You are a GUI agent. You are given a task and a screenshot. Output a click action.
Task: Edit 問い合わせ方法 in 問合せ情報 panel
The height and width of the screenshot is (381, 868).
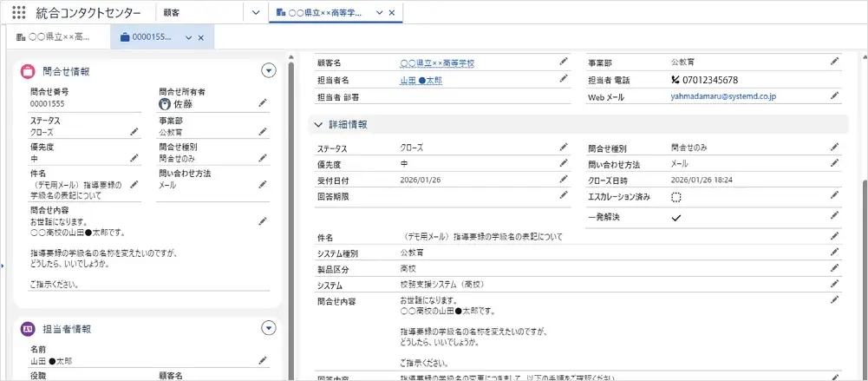(263, 184)
